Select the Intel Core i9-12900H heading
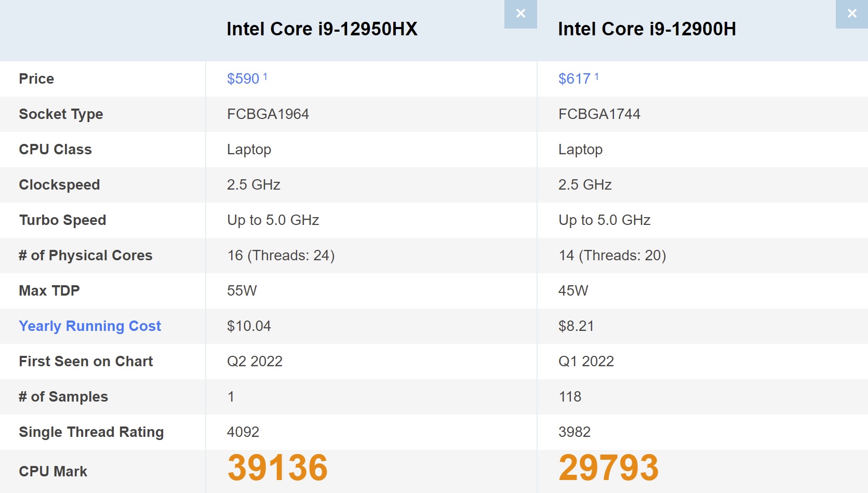The image size is (868, 493). click(647, 29)
